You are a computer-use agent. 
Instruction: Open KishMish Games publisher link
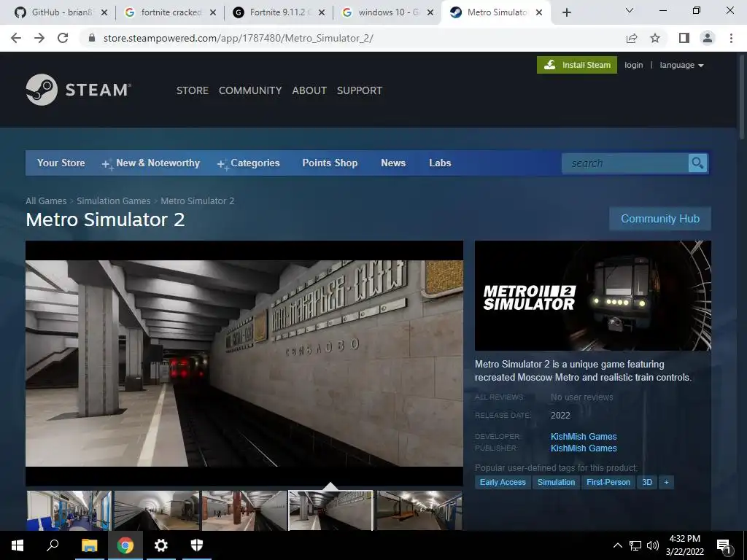point(584,448)
